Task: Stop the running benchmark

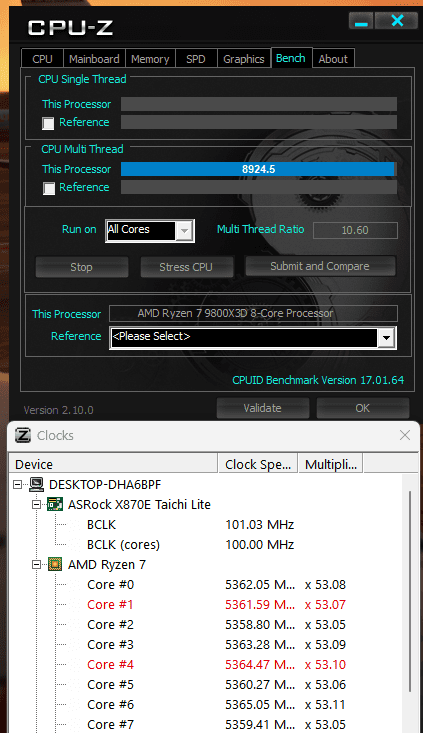Action: pyautogui.click(x=82, y=267)
